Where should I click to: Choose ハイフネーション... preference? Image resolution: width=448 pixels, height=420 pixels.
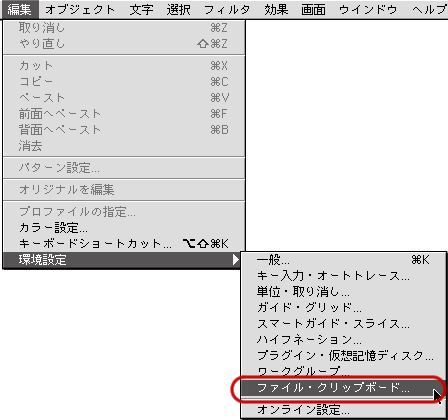pyautogui.click(x=343, y=340)
